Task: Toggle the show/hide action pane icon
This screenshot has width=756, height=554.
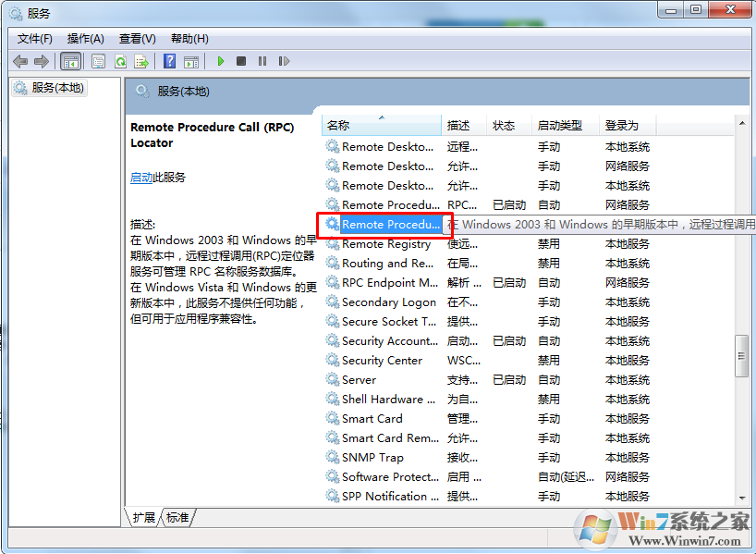Action: [191, 61]
